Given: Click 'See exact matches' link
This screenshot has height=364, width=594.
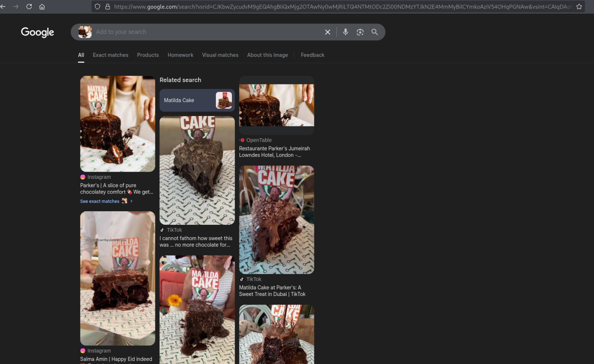Looking at the screenshot, I should [x=100, y=201].
